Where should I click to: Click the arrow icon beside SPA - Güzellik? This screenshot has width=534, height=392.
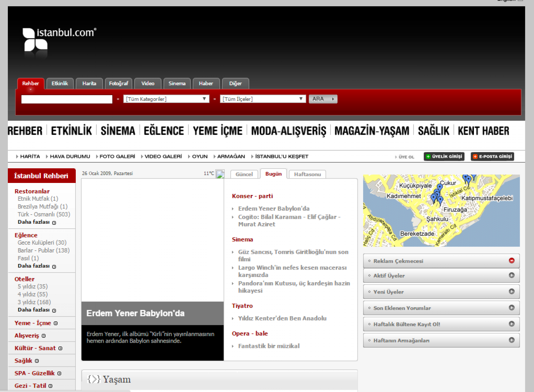(59, 373)
